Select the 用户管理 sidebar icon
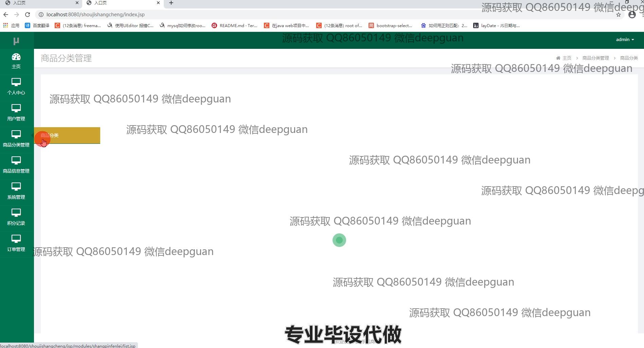The height and width of the screenshot is (348, 644). [x=16, y=108]
